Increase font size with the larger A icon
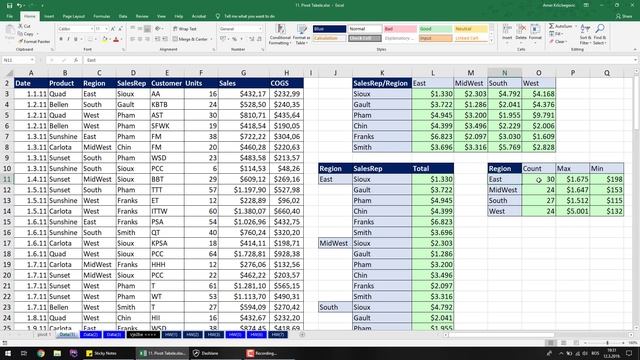Viewport: 640px width, 360px height. click(113, 29)
